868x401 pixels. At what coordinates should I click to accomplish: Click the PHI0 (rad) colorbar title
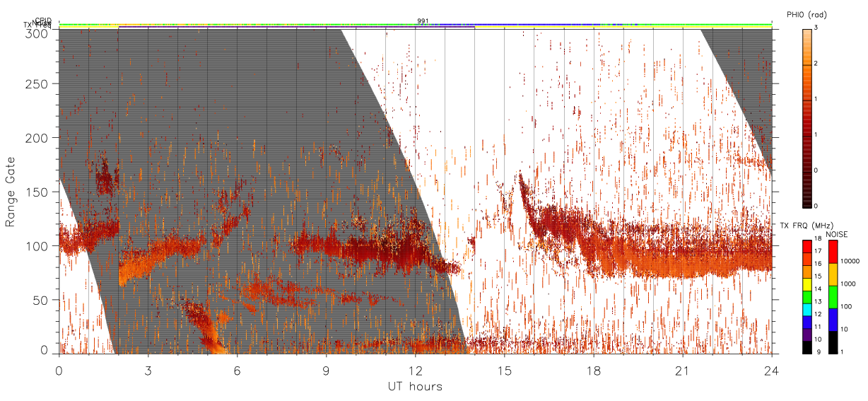807,15
